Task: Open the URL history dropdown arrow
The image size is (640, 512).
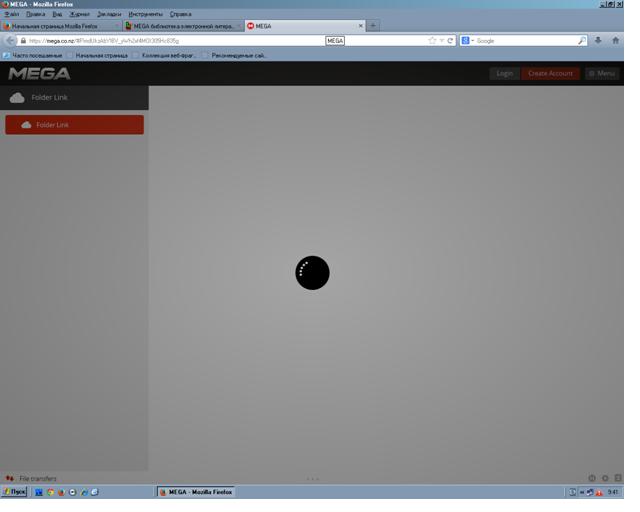Action: click(x=441, y=41)
